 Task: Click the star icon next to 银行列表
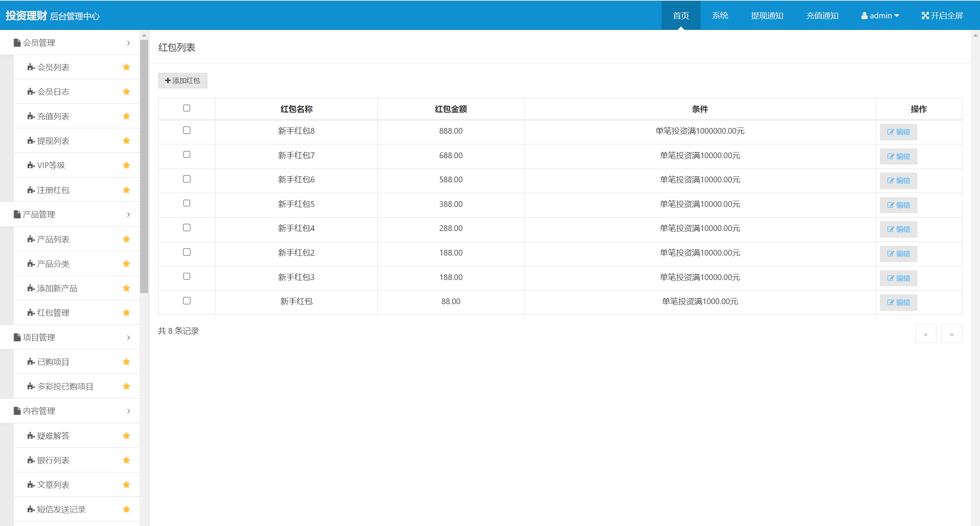point(126,460)
